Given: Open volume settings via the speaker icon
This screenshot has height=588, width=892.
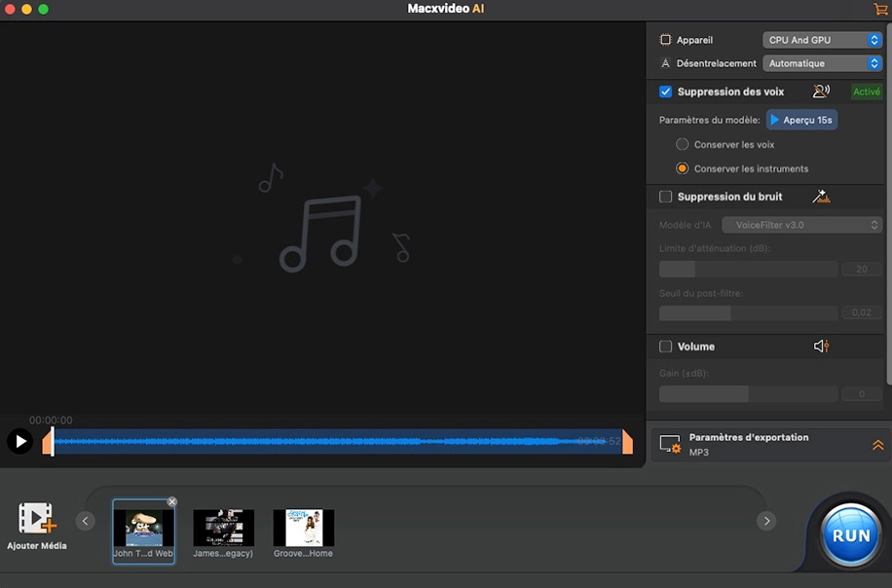Looking at the screenshot, I should [x=821, y=346].
